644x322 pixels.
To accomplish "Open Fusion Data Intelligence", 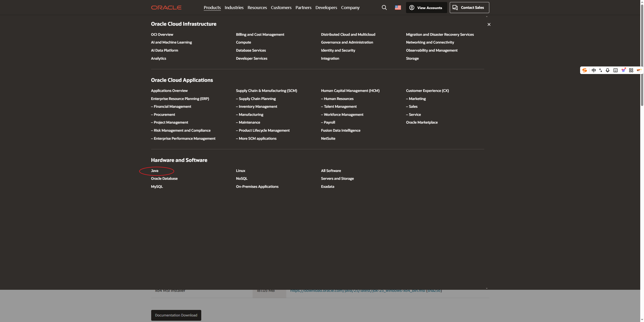I will (341, 130).
